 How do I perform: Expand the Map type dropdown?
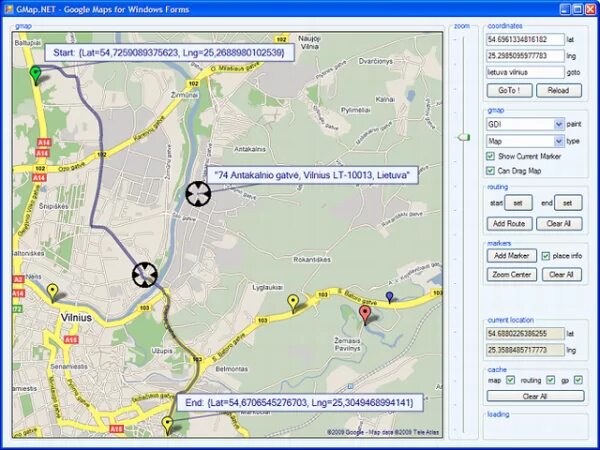click(559, 141)
